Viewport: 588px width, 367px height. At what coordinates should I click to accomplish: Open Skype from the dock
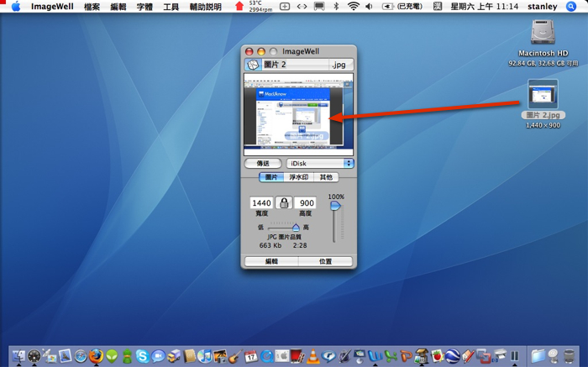143,355
